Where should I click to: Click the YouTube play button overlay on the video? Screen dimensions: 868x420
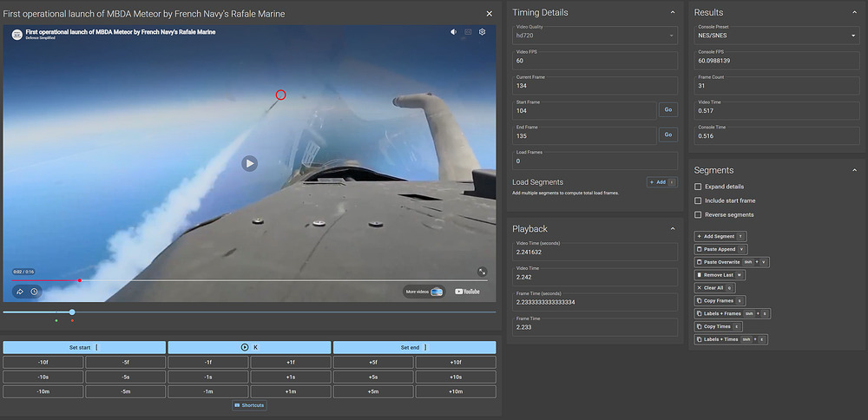[250, 163]
